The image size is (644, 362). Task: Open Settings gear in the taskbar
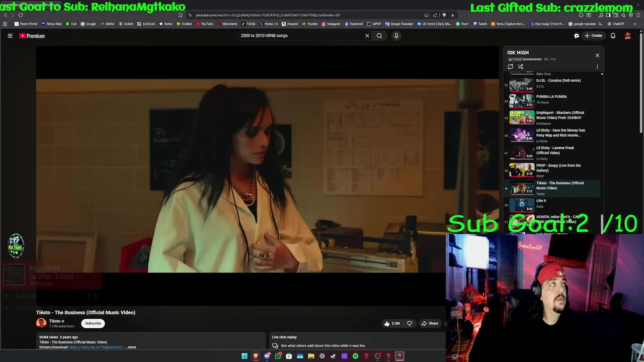pos(322,356)
